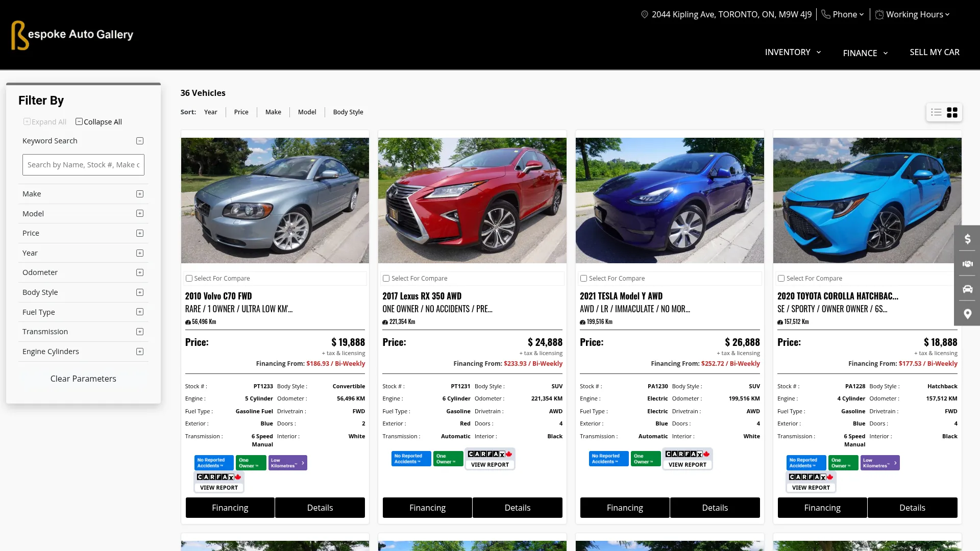
Task: Click Details button for Volvo C70
Action: point(320,508)
